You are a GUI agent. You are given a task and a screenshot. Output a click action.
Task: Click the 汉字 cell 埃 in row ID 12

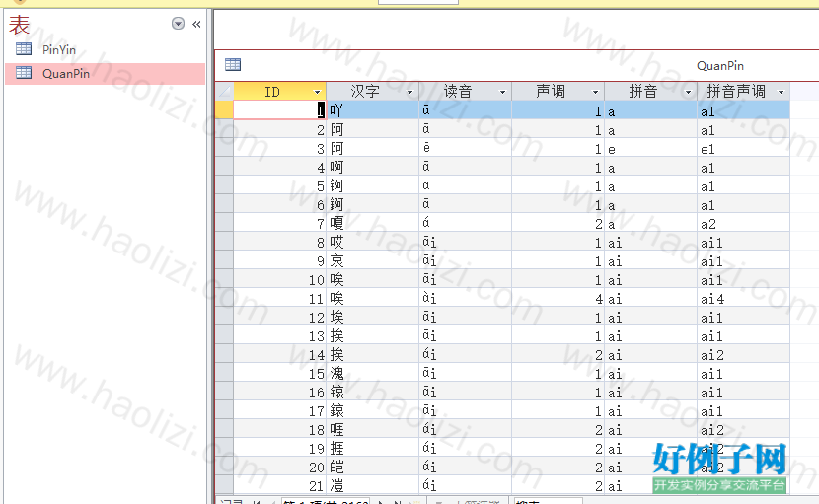[373, 318]
